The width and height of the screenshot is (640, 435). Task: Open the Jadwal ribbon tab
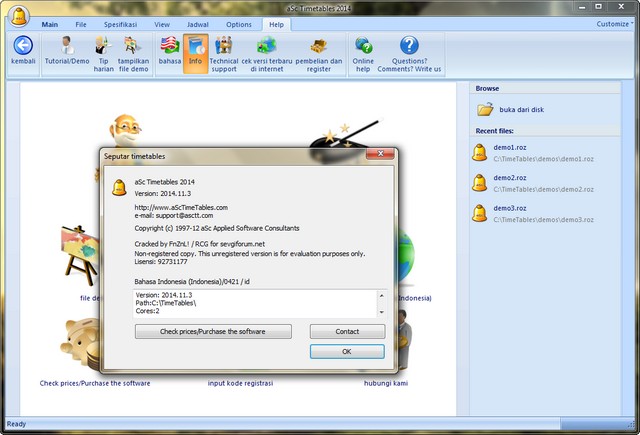(198, 24)
